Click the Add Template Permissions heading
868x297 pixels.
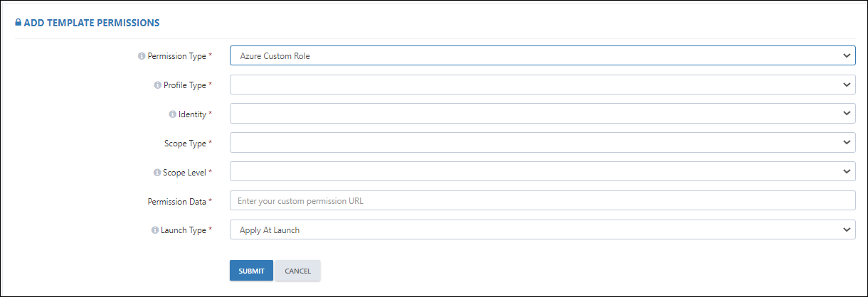tap(92, 23)
